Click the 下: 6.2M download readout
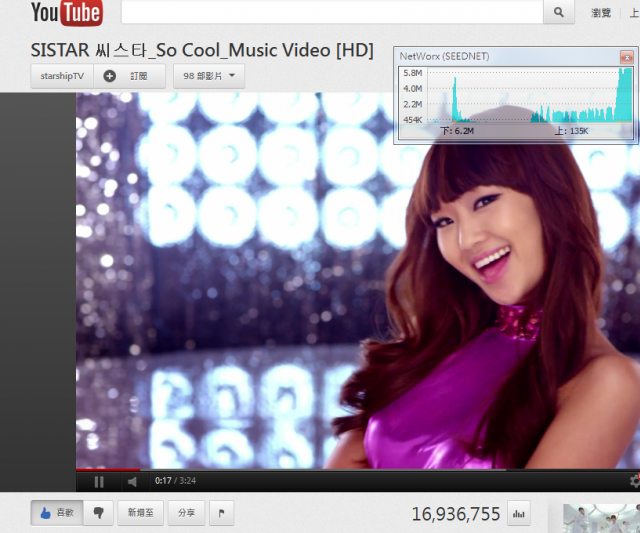The height and width of the screenshot is (533, 640). [x=457, y=131]
